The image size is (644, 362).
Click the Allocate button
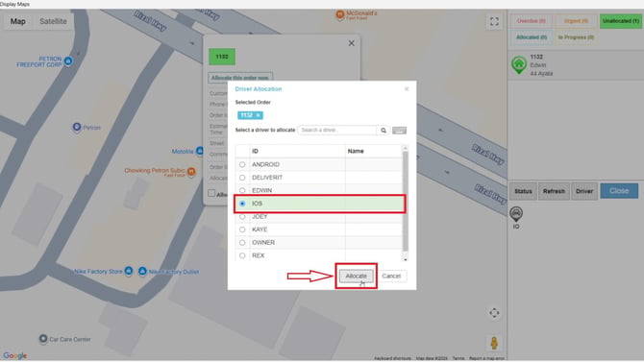pyautogui.click(x=356, y=276)
